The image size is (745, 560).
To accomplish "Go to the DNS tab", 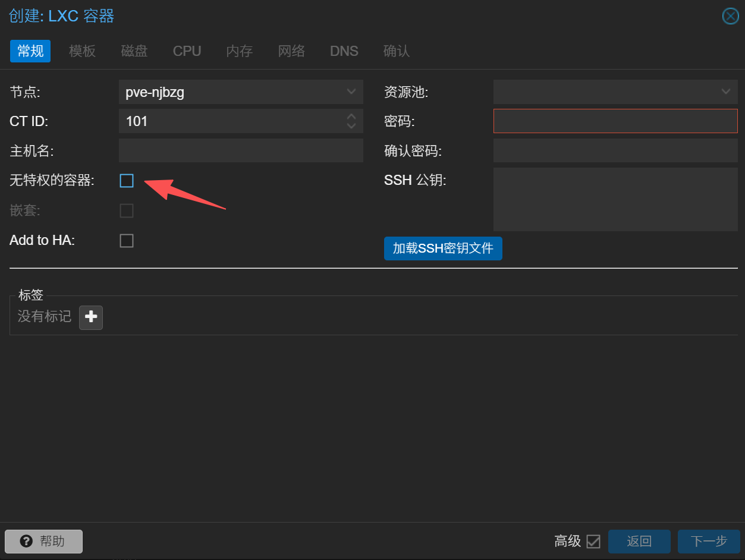I will point(344,51).
